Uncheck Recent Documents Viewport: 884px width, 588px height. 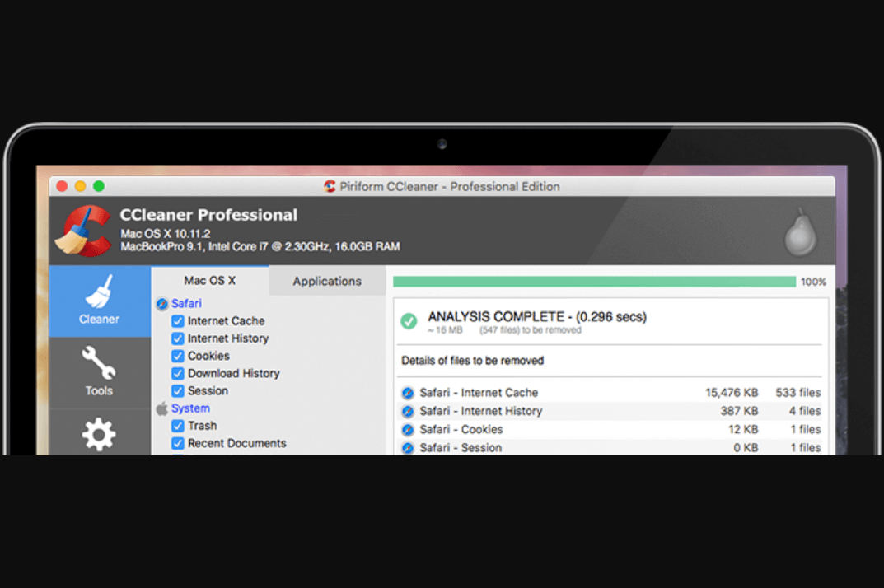click(x=176, y=443)
